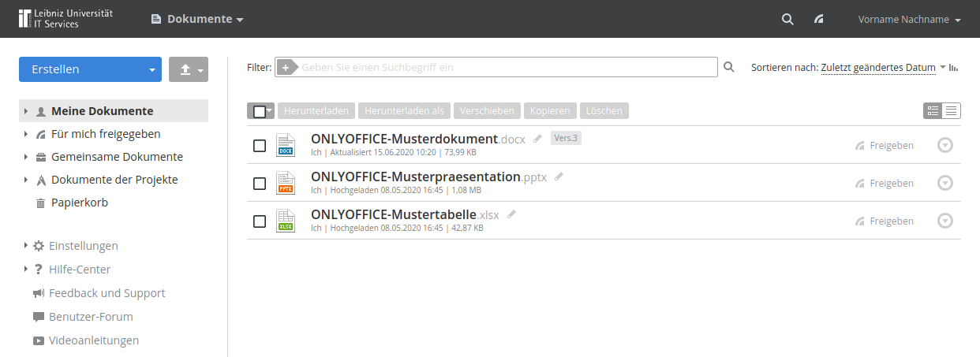Click the Vers.3 version badge

coord(566,139)
